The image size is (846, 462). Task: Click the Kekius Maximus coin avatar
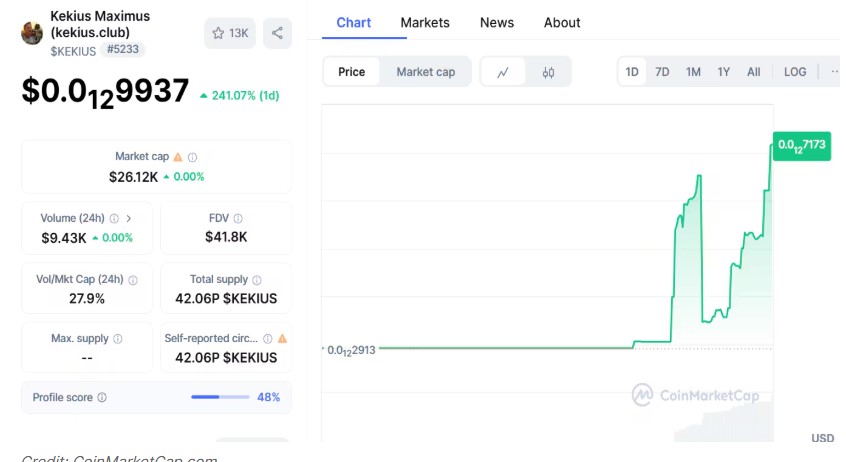pyautogui.click(x=32, y=33)
